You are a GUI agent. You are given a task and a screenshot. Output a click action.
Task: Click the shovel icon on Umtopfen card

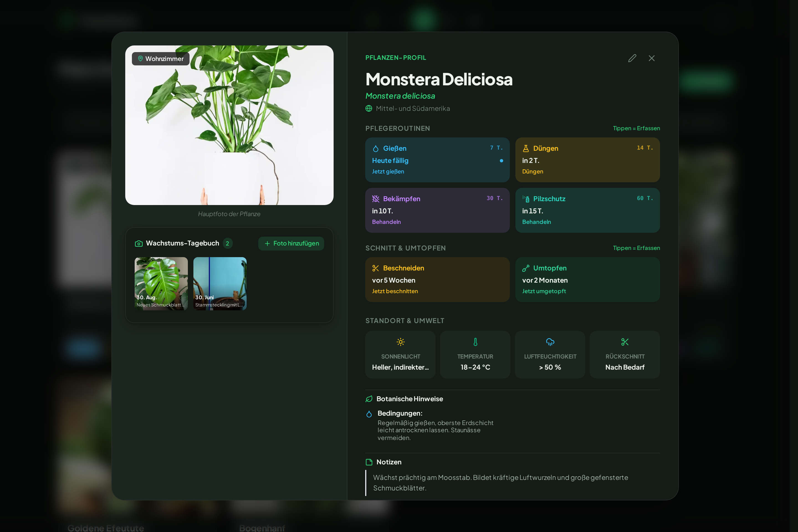[x=526, y=268]
